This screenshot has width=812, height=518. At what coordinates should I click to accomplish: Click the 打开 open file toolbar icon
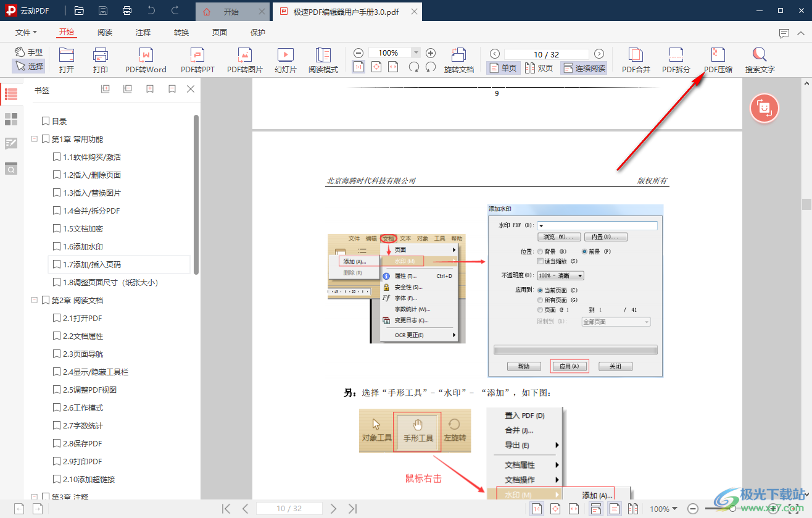point(67,61)
